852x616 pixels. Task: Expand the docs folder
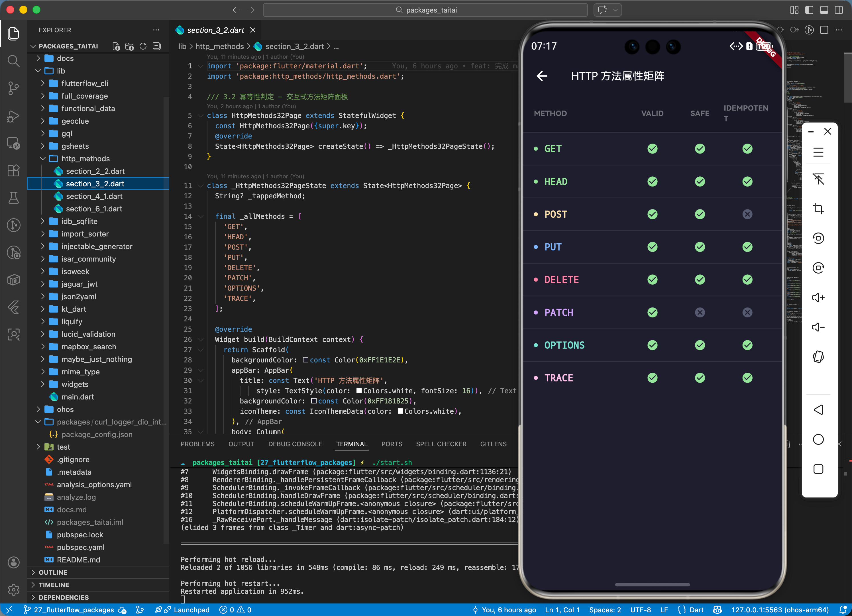pos(65,58)
